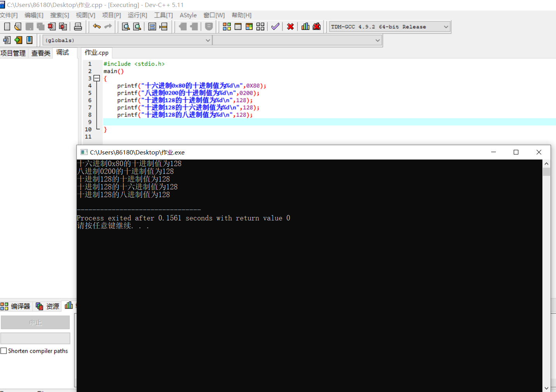Delete profiling information from the toolbar
This screenshot has height=392, width=556.
pos(317,26)
